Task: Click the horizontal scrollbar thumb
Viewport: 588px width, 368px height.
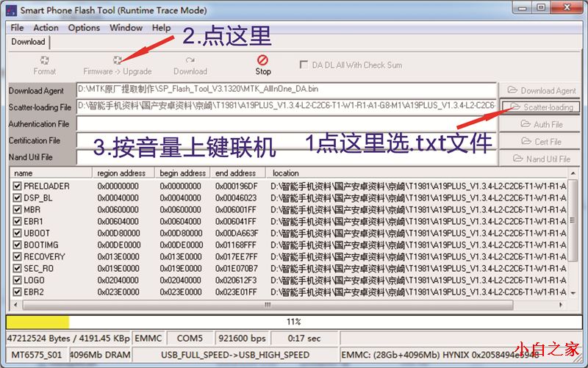Action: click(x=268, y=305)
